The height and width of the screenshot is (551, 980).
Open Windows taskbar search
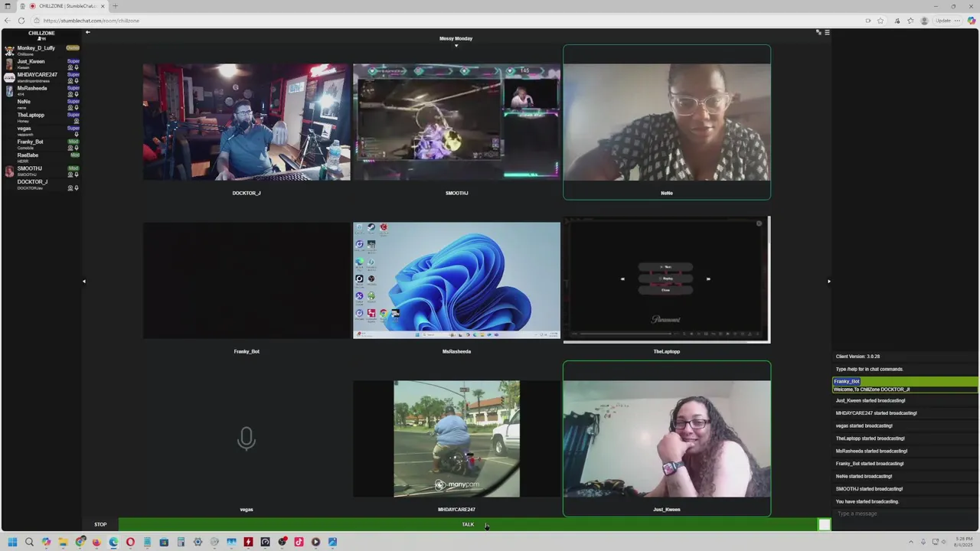click(29, 542)
